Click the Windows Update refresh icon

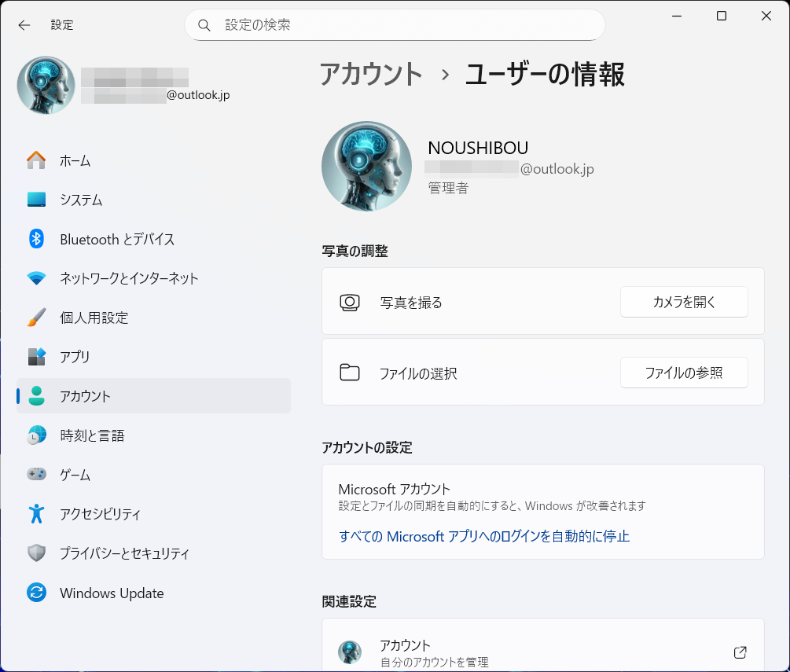[x=36, y=593]
